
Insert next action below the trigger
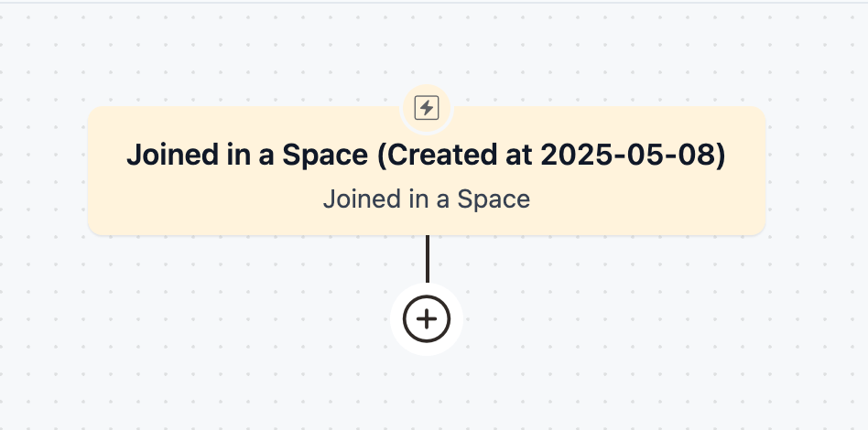(x=427, y=319)
